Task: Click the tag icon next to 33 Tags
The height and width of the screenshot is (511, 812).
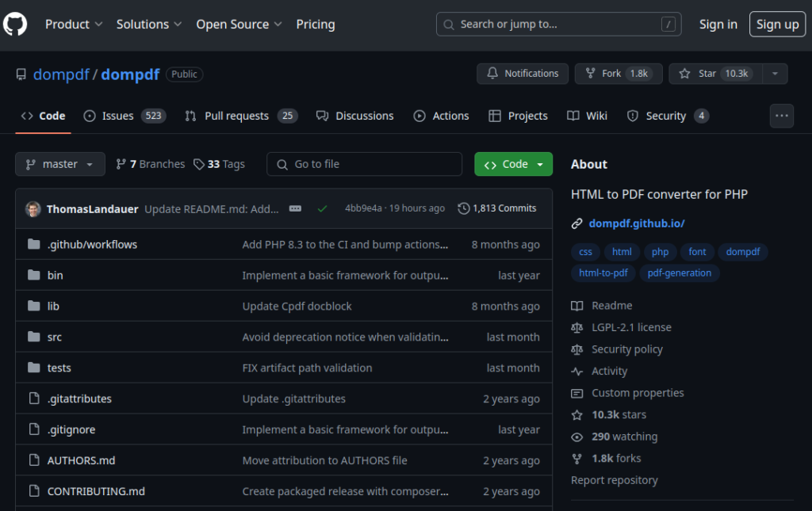Action: [199, 164]
